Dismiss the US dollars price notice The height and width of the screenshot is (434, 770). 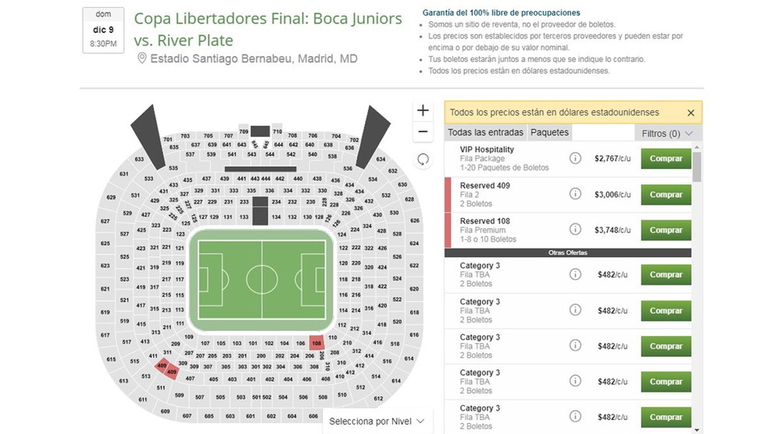point(690,113)
